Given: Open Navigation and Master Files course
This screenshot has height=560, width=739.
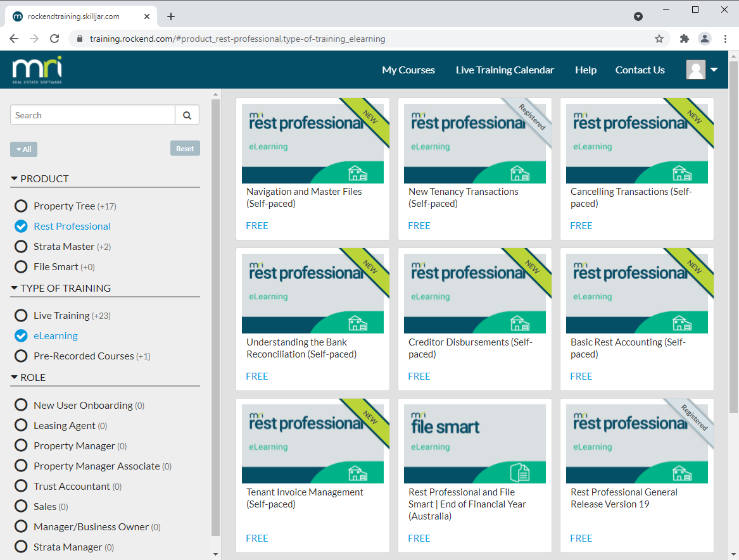Looking at the screenshot, I should [x=304, y=197].
